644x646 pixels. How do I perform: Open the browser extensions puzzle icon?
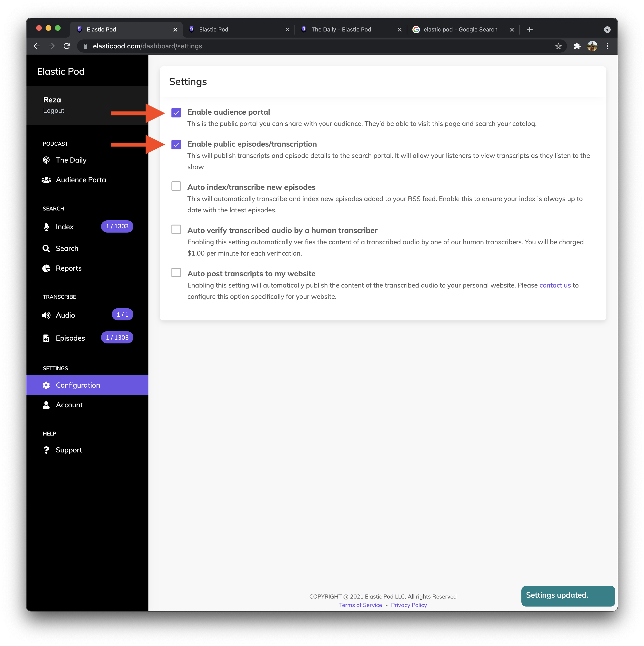coord(577,46)
